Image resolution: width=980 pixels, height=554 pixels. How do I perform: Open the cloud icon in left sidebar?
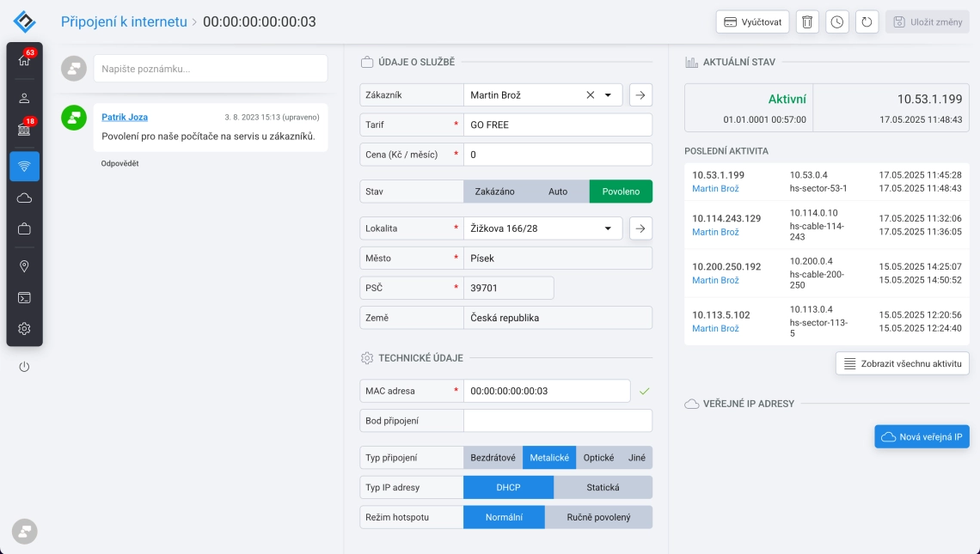tap(24, 198)
